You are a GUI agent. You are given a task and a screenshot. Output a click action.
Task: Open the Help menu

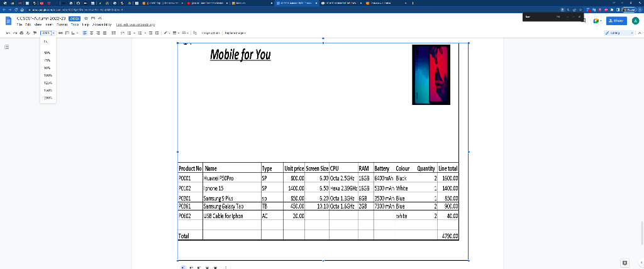[86, 25]
